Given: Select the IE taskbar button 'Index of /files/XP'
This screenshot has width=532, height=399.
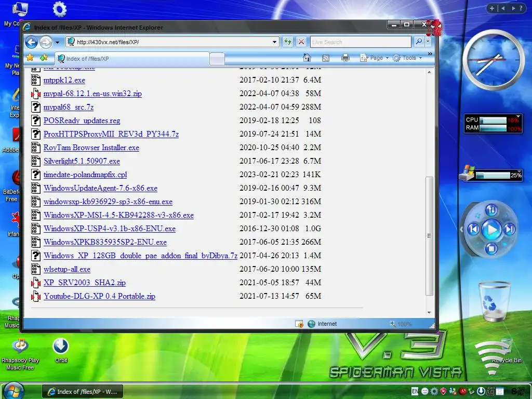Looking at the screenshot, I should point(83,392).
